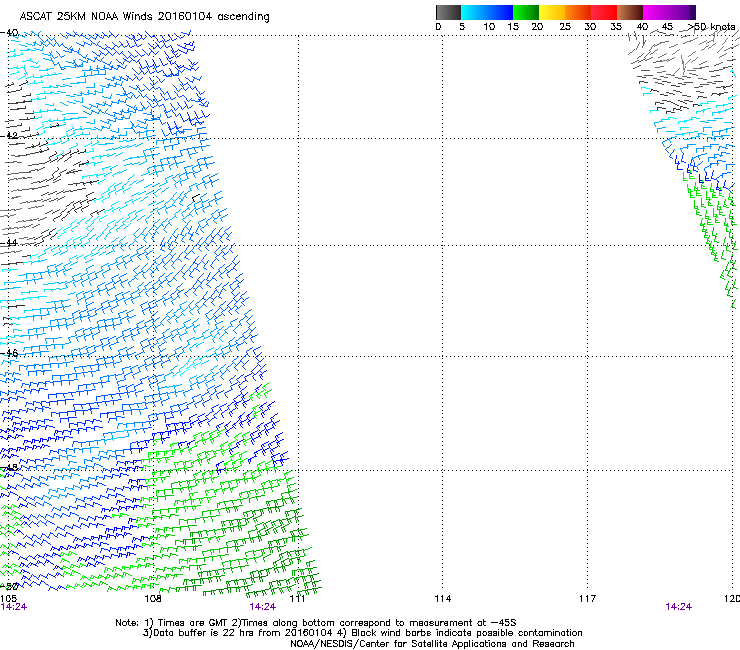Click the purple '14:24' time between 108 and 111

click(262, 607)
